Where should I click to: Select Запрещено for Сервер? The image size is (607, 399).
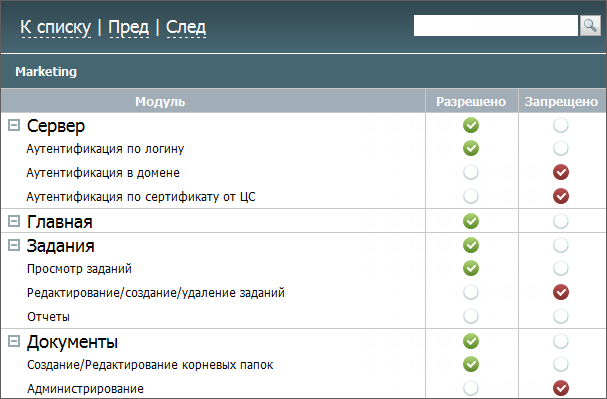pos(561,125)
